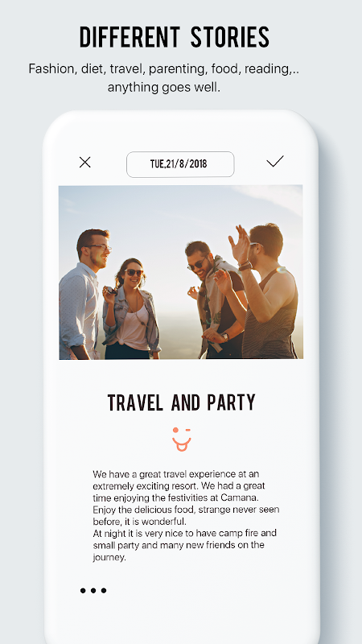Image resolution: width=362 pixels, height=644 pixels.
Task: Tap the 'Fashion, diet, travel, parenting' subtitle
Action: (x=164, y=68)
